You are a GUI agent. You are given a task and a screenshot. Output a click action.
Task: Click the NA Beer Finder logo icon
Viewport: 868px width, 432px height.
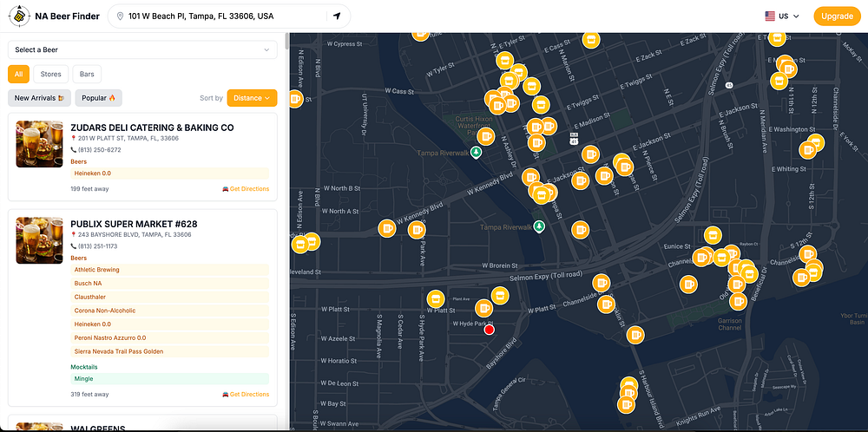[x=19, y=16]
